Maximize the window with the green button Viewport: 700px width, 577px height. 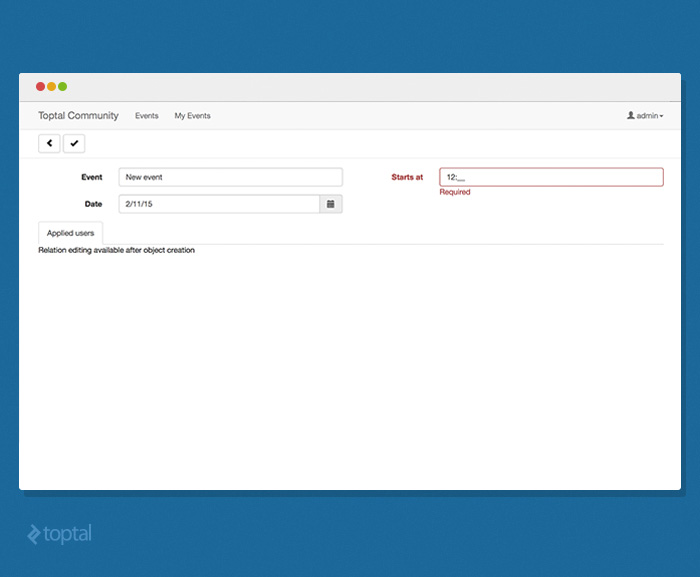tap(63, 87)
